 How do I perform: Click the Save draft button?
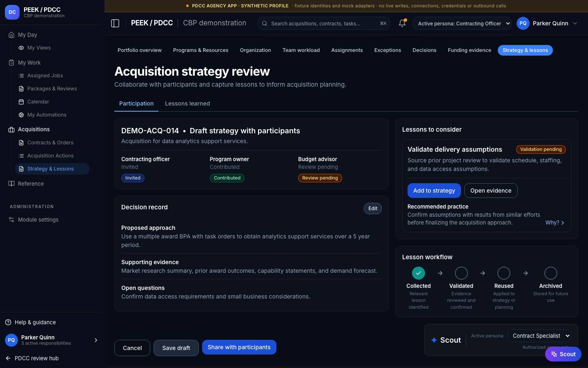[176, 348]
